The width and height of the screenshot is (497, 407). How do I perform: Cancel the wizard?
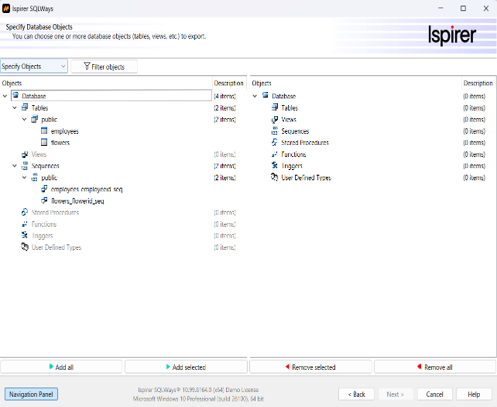pos(435,394)
